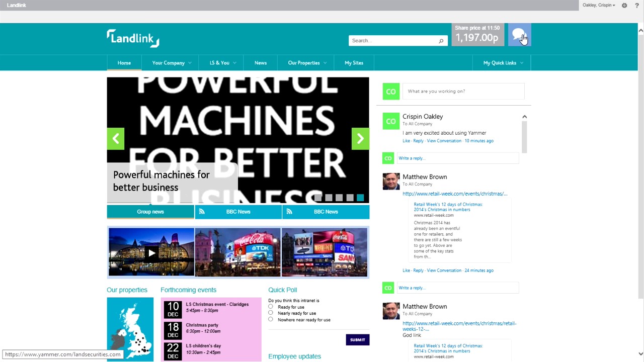Select 'Nowhere near ready for use' option
644x362 pixels.
(x=271, y=319)
